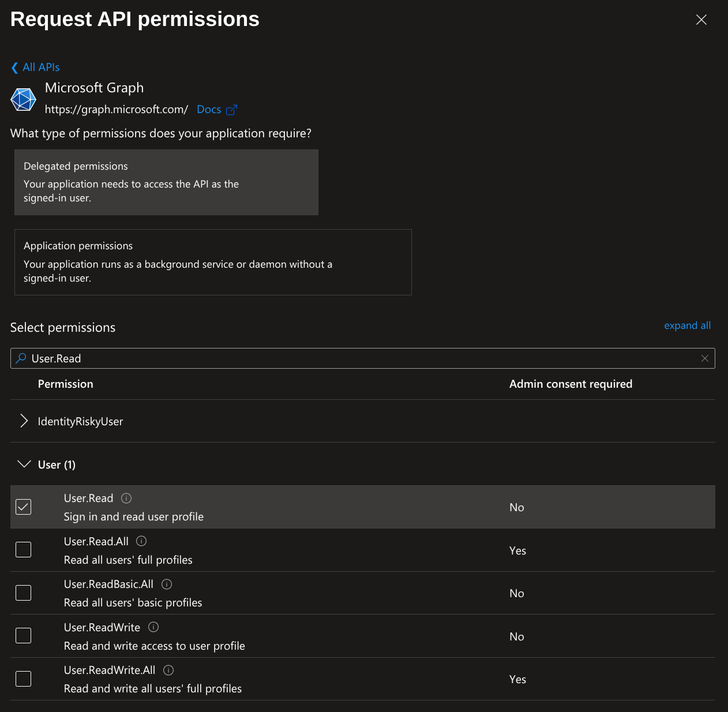Click the Permission column header

point(65,384)
